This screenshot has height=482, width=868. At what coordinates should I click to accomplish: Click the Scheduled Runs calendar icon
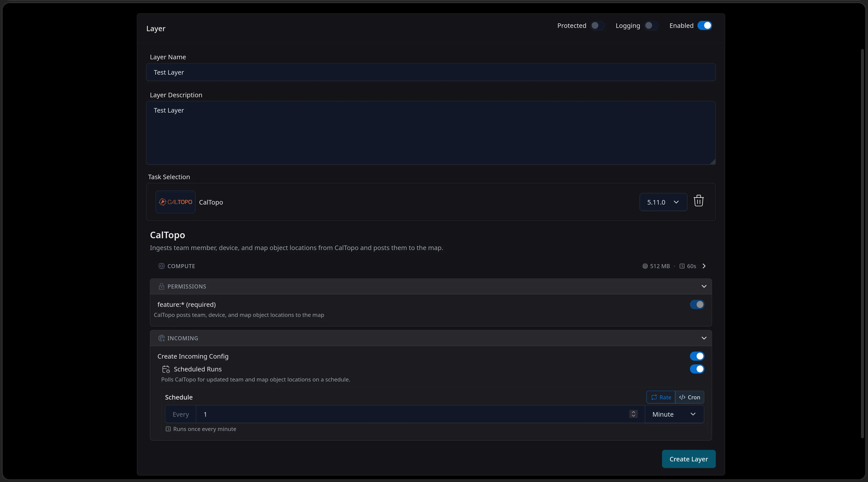[x=166, y=369]
